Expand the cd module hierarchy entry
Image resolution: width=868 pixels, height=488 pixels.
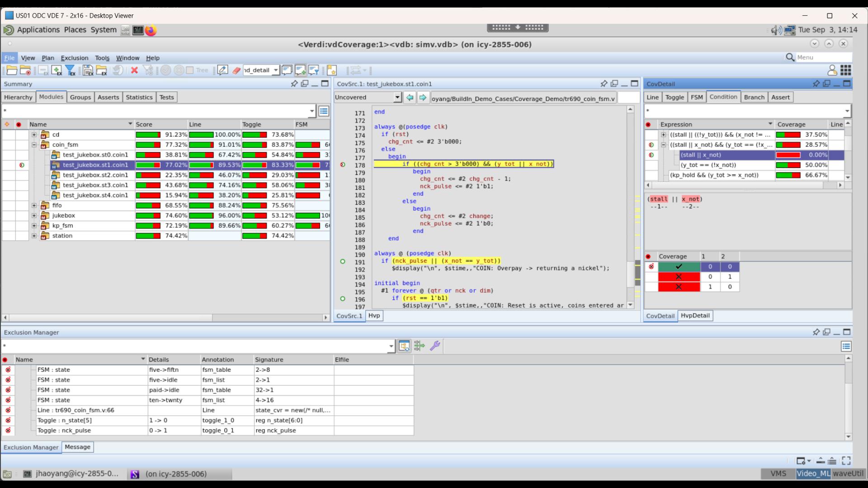point(34,134)
